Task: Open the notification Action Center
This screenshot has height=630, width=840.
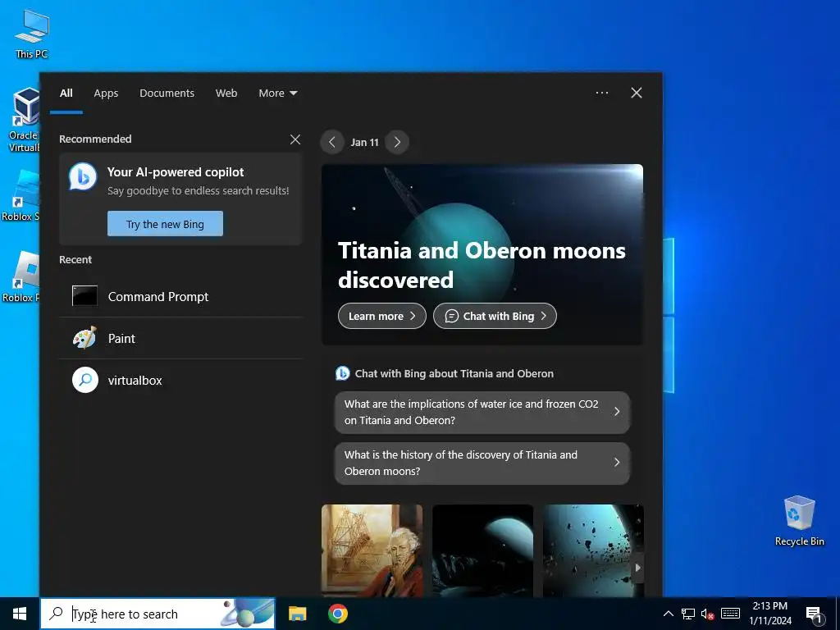Action: (815, 614)
